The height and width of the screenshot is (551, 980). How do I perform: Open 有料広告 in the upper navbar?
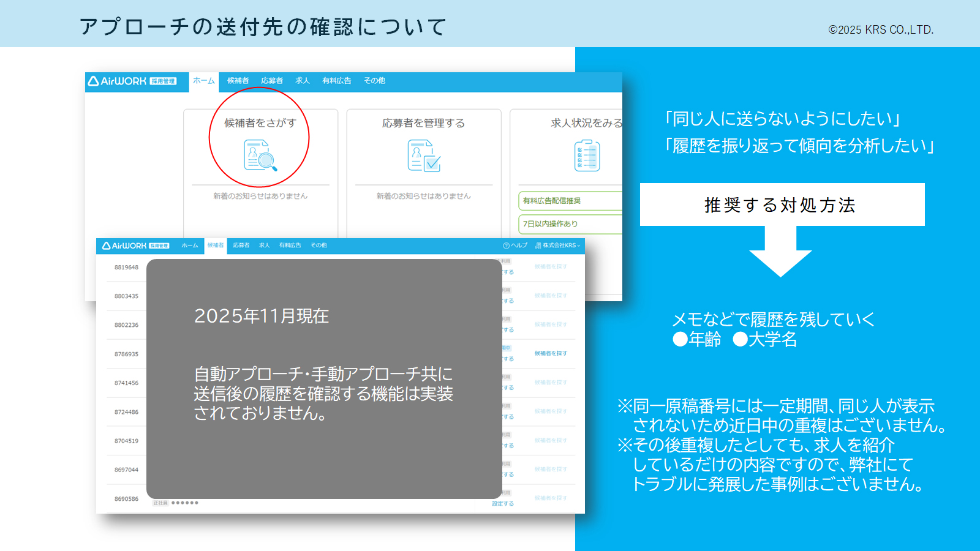point(337,81)
